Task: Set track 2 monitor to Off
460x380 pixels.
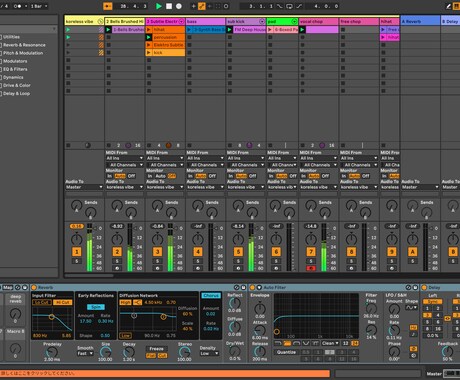Action: tap(132, 176)
